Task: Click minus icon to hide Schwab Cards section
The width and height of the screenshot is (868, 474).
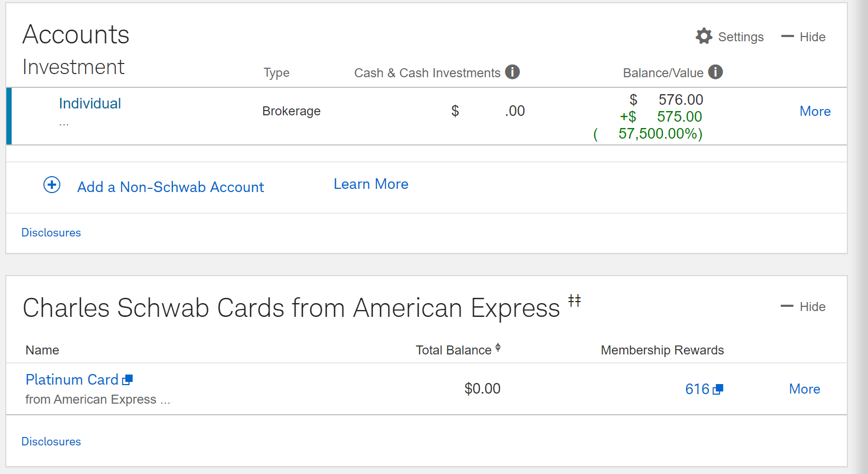Action: pyautogui.click(x=787, y=306)
